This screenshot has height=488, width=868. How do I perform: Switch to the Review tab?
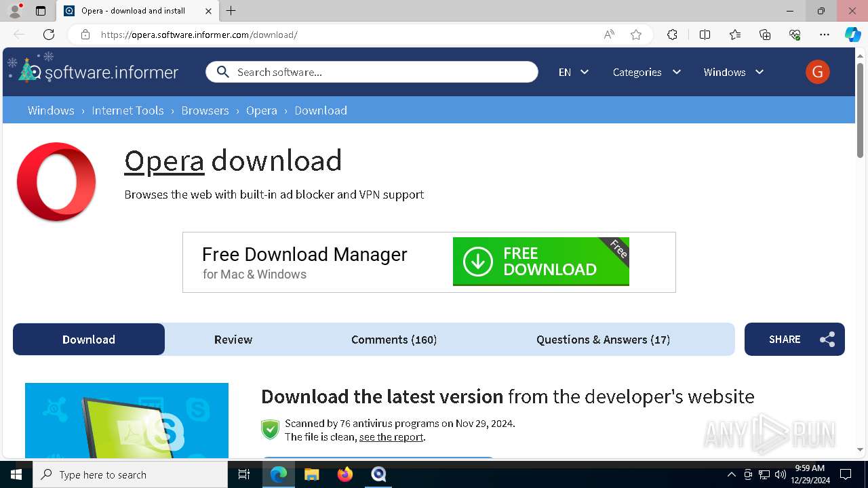233,340
